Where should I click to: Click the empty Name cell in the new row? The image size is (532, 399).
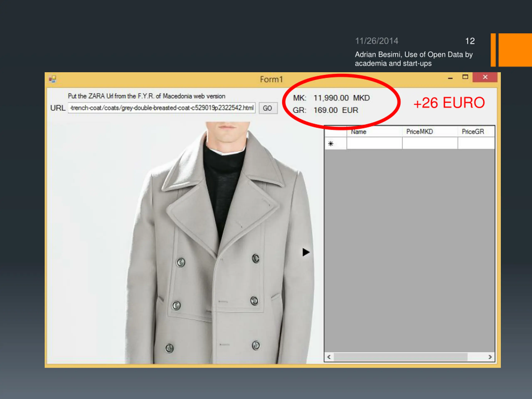(374, 143)
